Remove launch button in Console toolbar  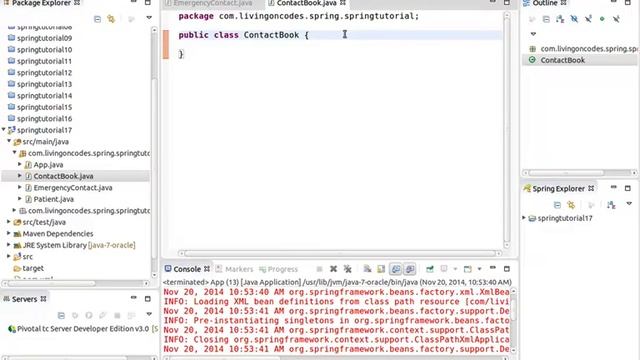pos(333,269)
